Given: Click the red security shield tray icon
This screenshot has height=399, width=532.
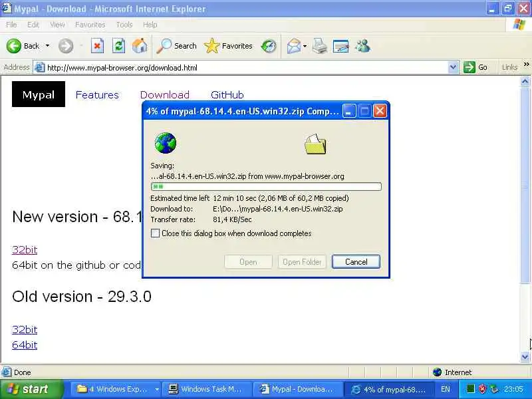Looking at the screenshot, I should point(482,389).
